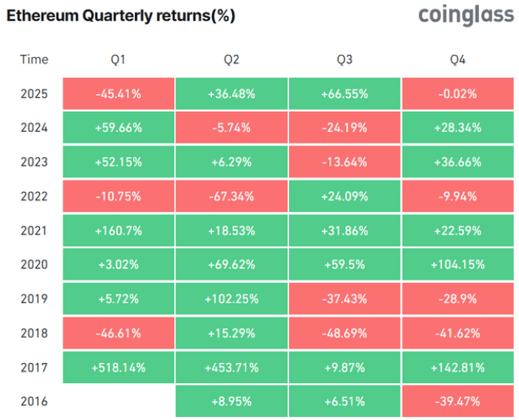
Task: Select the 2016 Q4 cell showing -39.47%
Action: (x=457, y=401)
